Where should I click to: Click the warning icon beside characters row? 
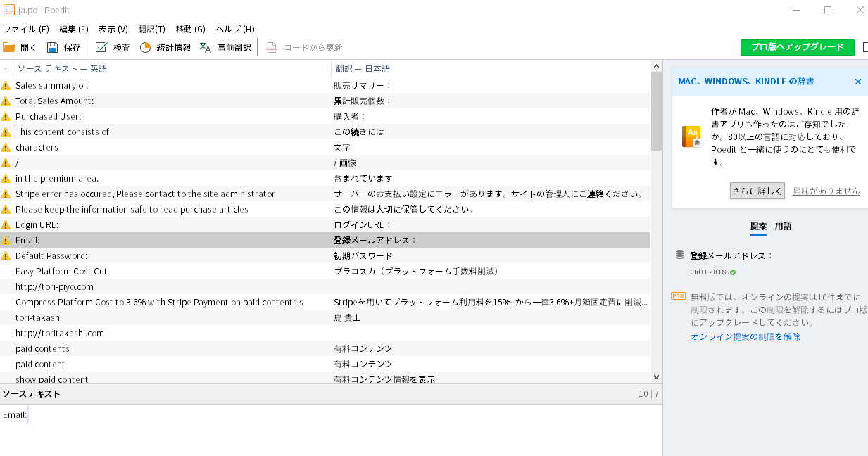(6, 147)
